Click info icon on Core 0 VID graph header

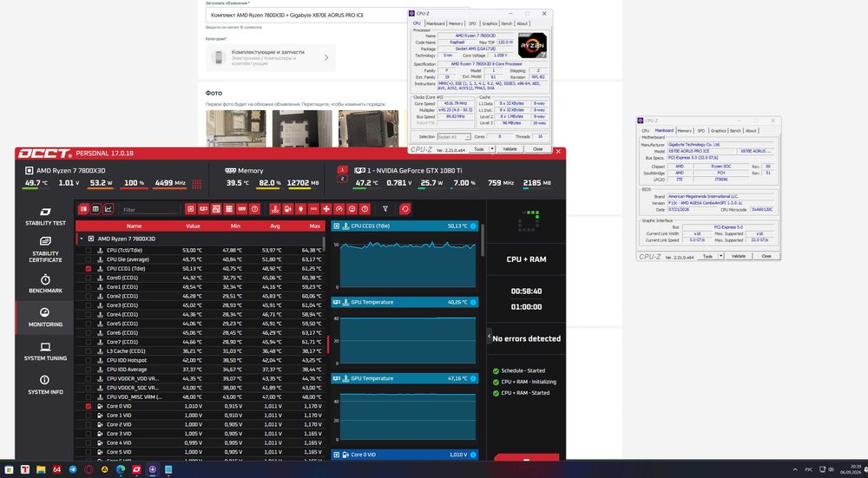473,455
